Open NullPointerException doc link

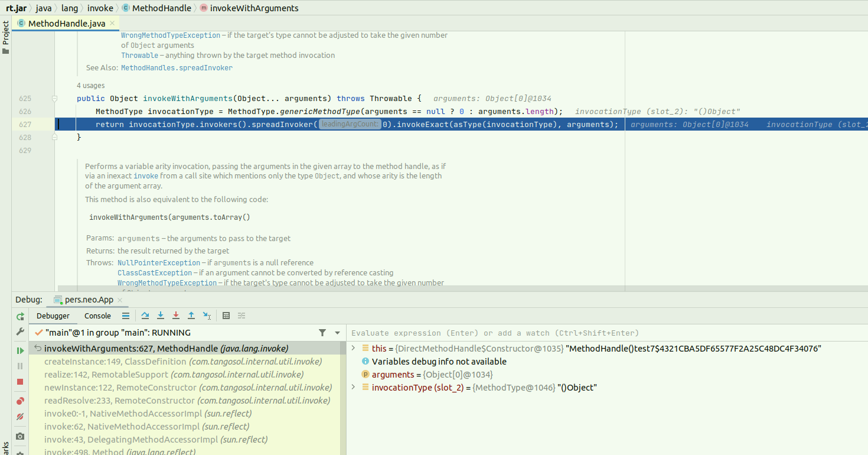(x=159, y=263)
